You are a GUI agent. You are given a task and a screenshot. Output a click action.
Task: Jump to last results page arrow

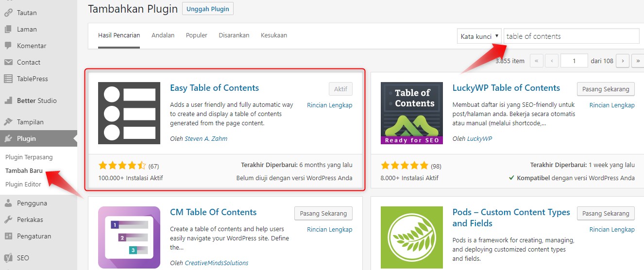(638, 61)
